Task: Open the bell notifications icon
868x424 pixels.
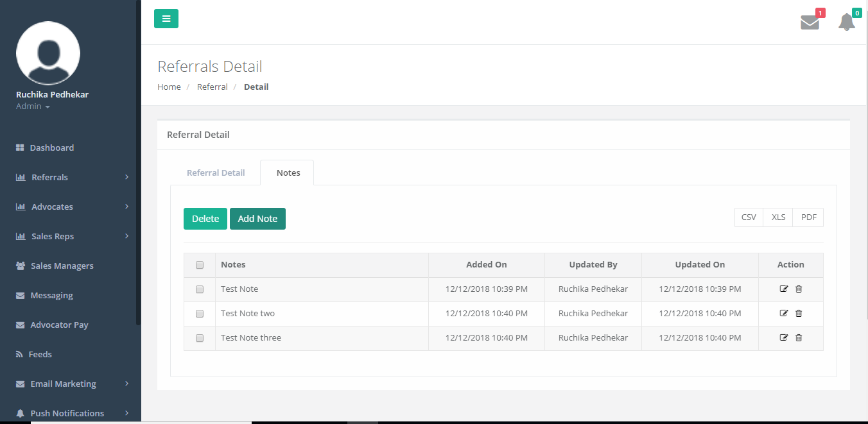Action: (x=847, y=22)
